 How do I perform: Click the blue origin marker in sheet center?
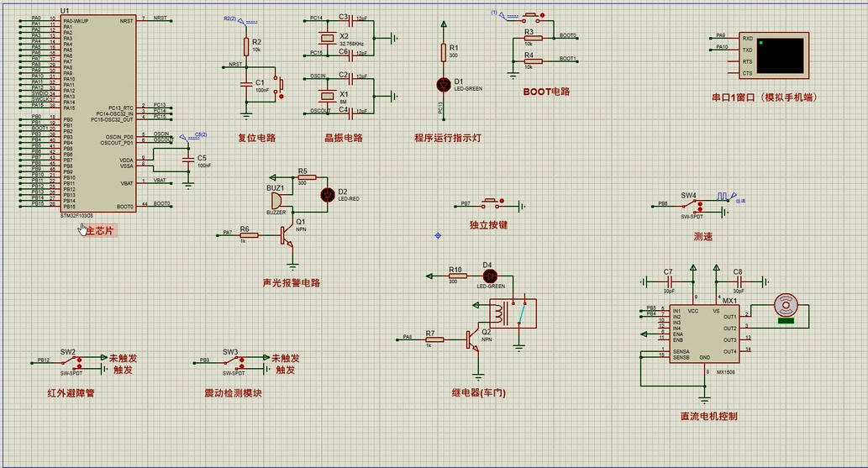438,235
